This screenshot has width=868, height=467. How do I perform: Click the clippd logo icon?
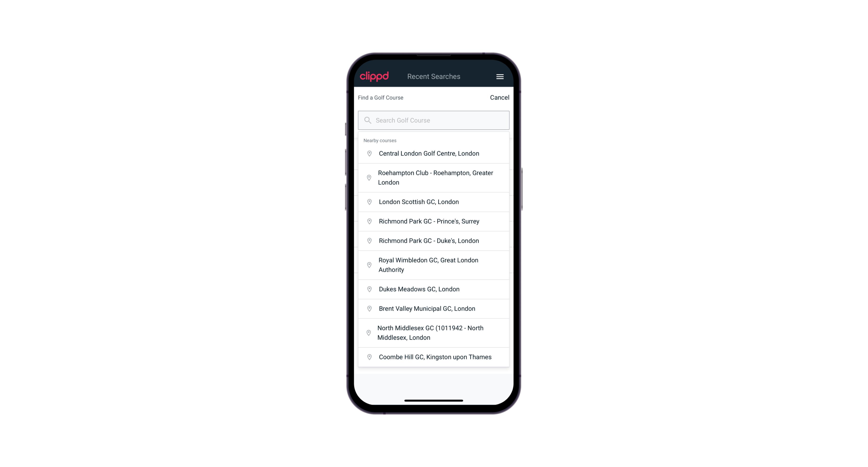375,76
